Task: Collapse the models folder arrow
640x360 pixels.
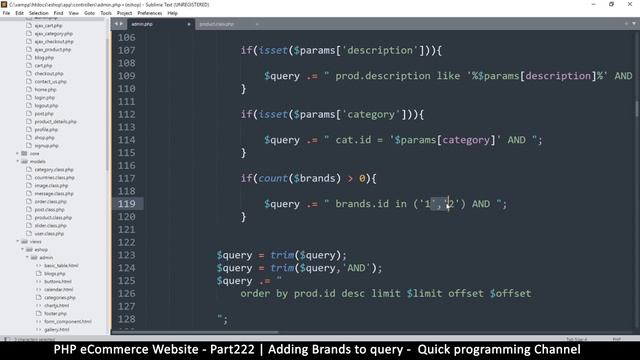Action: click(x=18, y=162)
